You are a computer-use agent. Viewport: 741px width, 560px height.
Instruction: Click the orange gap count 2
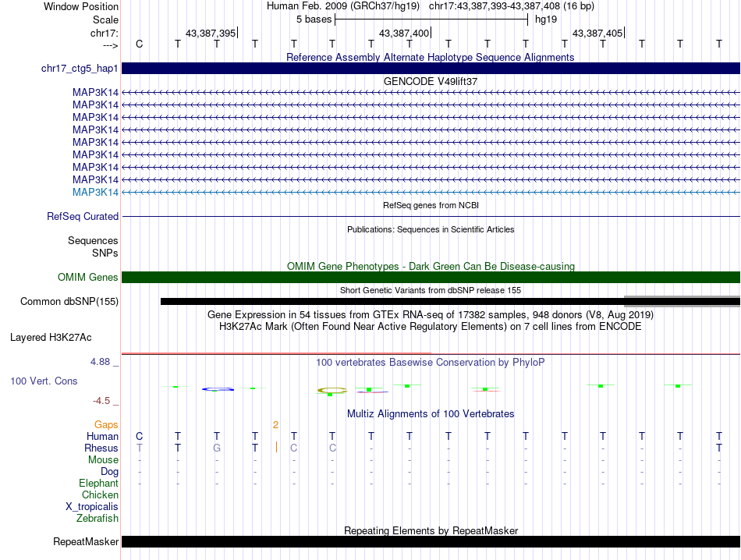coord(275,425)
